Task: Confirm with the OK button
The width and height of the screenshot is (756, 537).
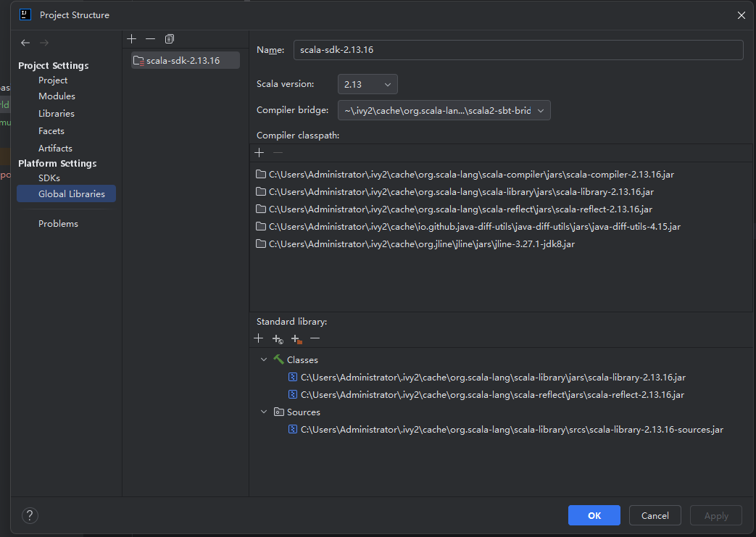Action: (x=594, y=515)
